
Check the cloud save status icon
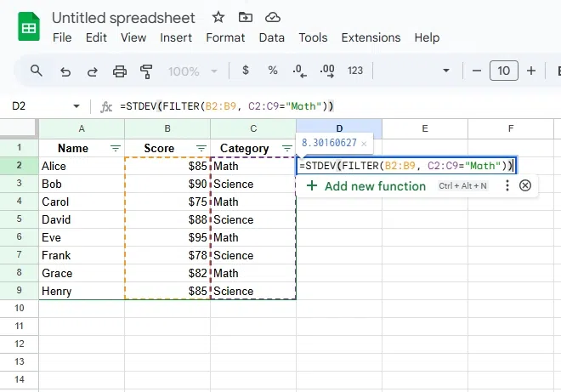272,17
